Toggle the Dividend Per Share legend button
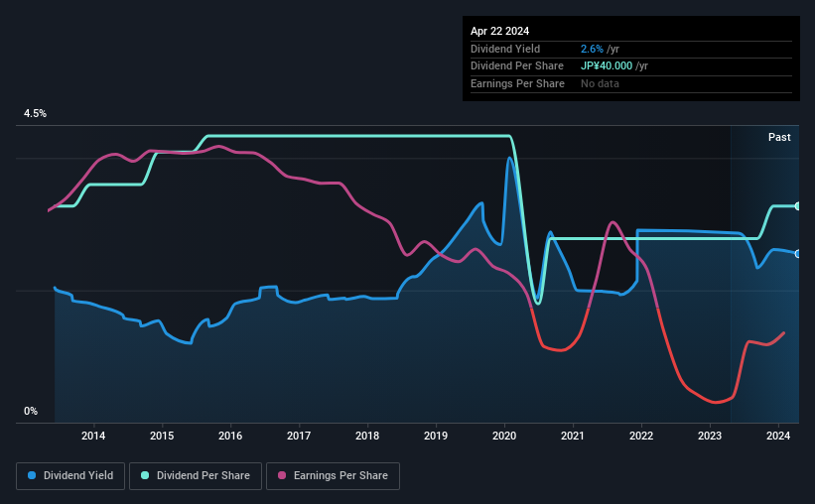The image size is (815, 504). [196, 476]
